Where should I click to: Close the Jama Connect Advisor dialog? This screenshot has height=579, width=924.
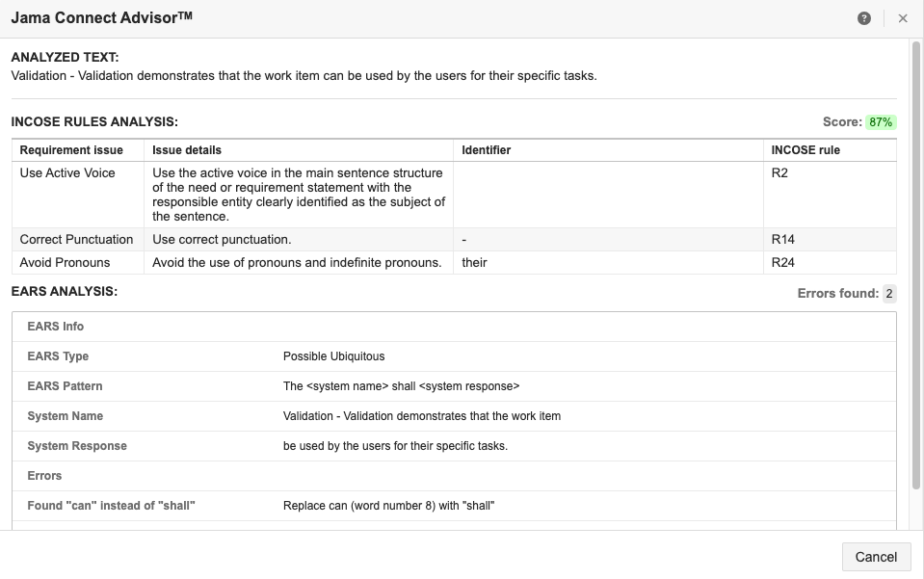click(903, 18)
